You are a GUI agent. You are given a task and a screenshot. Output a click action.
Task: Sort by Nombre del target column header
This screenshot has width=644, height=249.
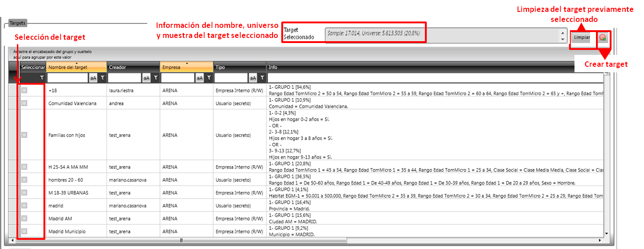76,67
